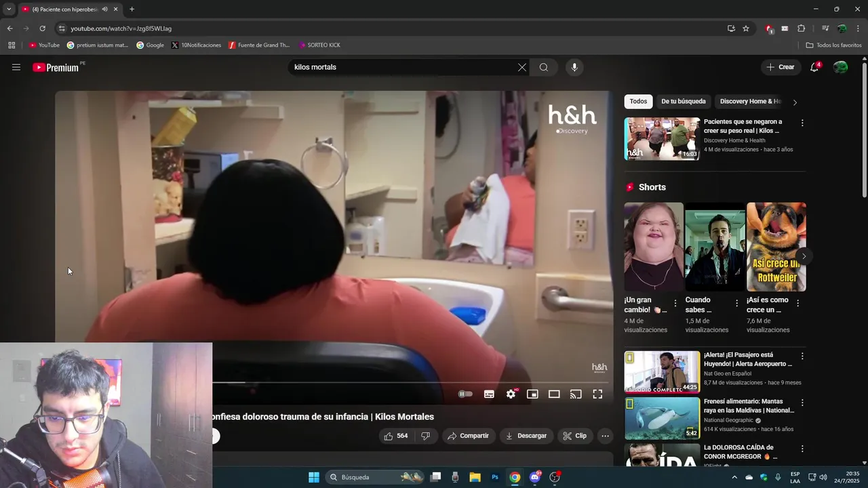Open options for ¡Un gran cambio! short
The image size is (868, 488).
pos(675,304)
